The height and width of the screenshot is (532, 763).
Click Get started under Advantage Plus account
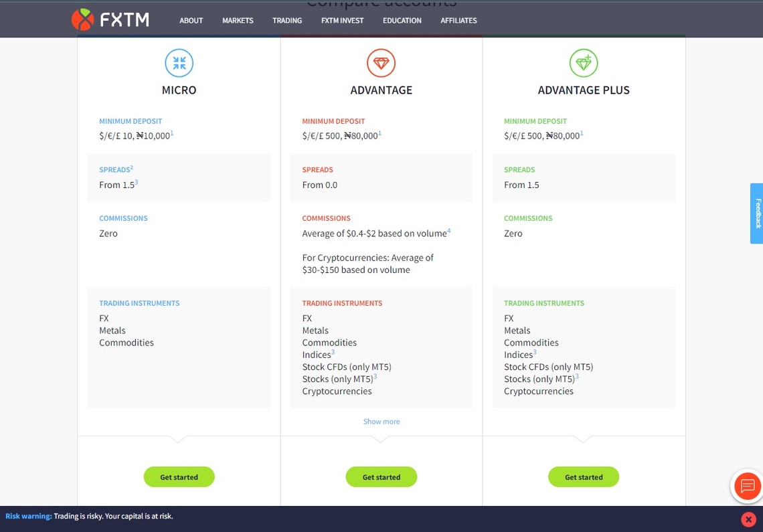coord(584,477)
